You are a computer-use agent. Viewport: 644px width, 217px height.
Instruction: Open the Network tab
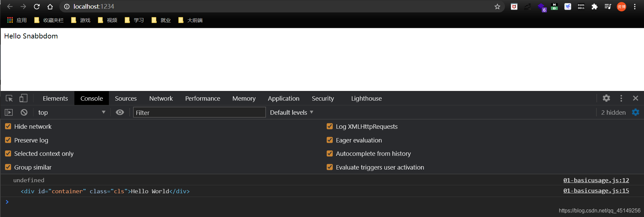tap(161, 98)
